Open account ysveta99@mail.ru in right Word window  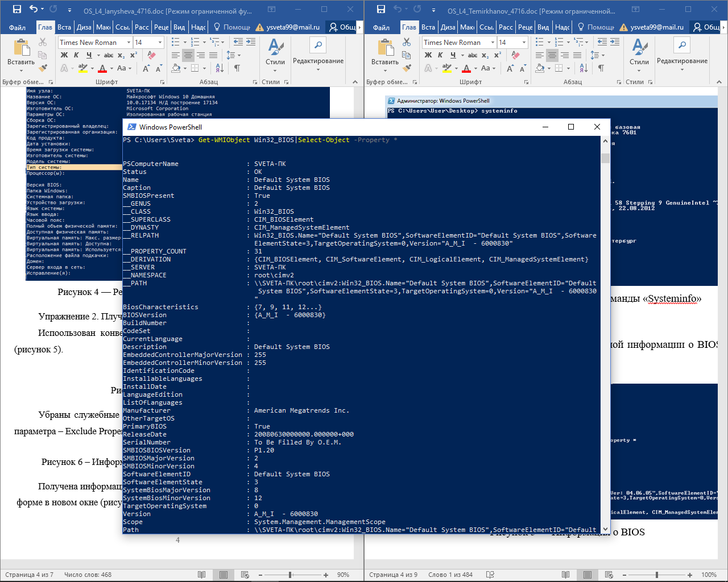click(x=652, y=27)
